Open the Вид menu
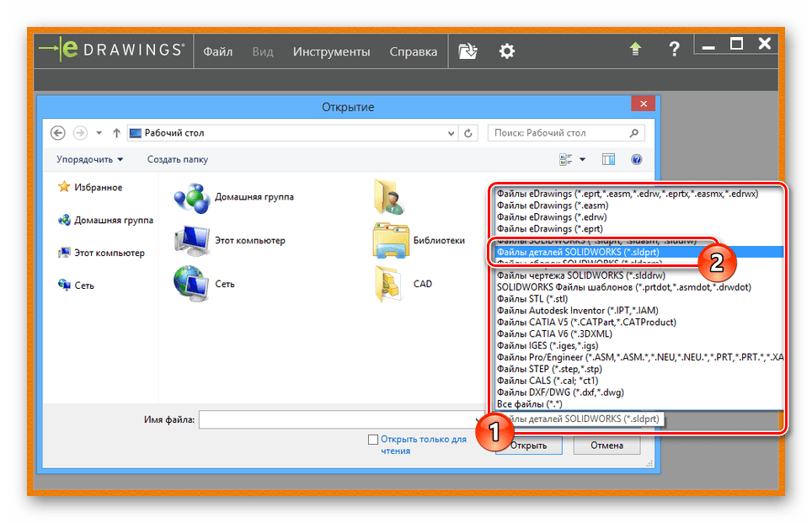Image resolution: width=812 pixels, height=523 pixels. click(263, 51)
